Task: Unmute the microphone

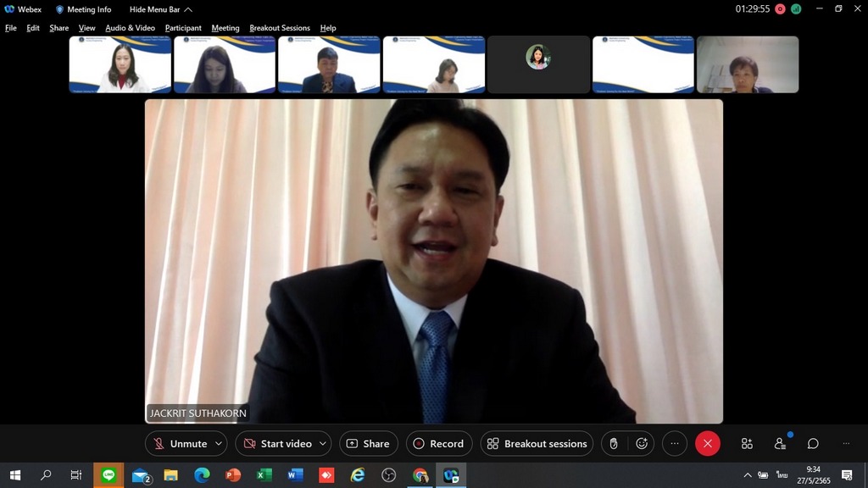Action: [180, 444]
